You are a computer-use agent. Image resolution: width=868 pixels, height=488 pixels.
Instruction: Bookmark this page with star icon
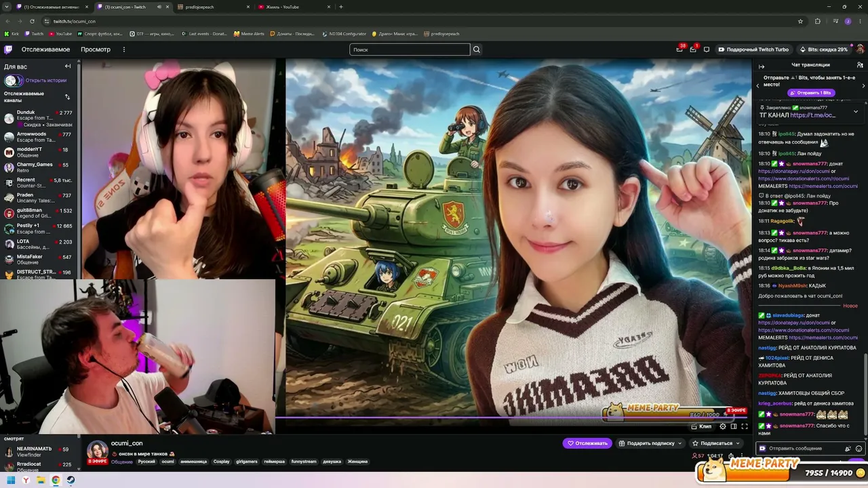point(800,21)
